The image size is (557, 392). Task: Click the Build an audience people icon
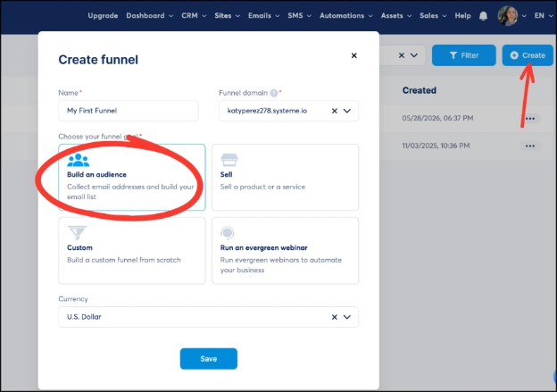[79, 161]
